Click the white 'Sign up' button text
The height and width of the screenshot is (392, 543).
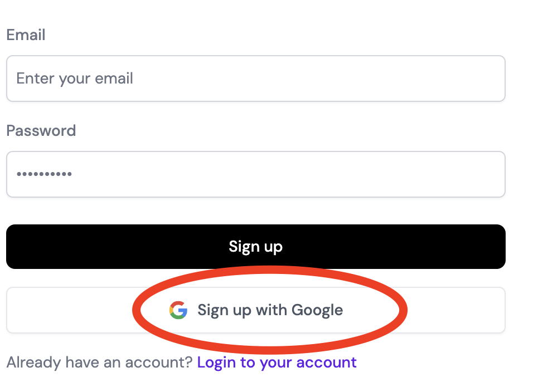tap(255, 247)
